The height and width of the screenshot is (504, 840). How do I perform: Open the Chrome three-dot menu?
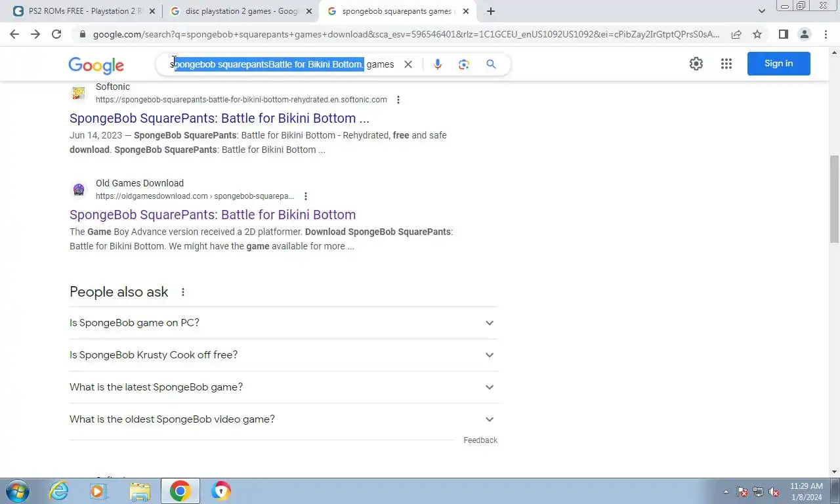(825, 34)
